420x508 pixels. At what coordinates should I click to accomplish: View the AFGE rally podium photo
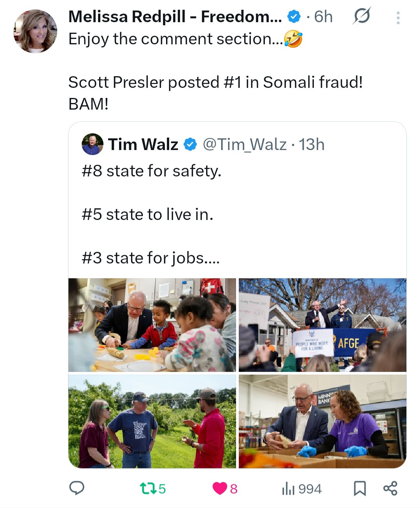pos(322,325)
